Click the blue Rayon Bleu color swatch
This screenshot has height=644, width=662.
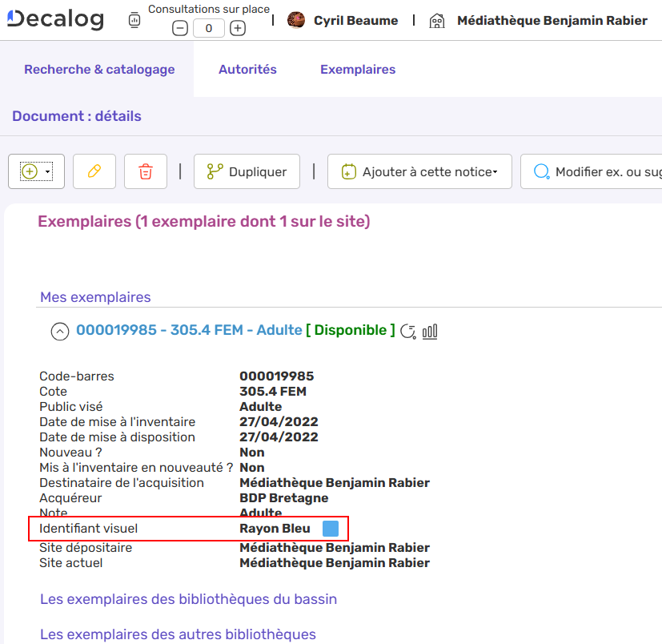(331, 528)
